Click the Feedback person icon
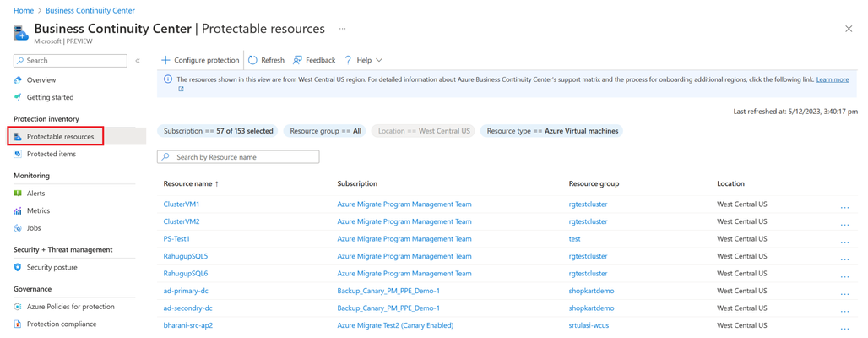 click(x=297, y=60)
